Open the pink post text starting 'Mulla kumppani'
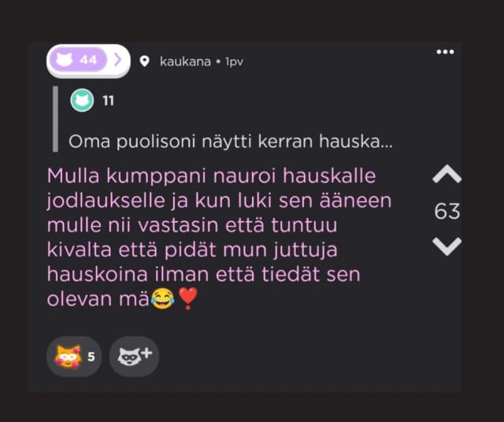This screenshot has height=422, width=504. point(219,237)
